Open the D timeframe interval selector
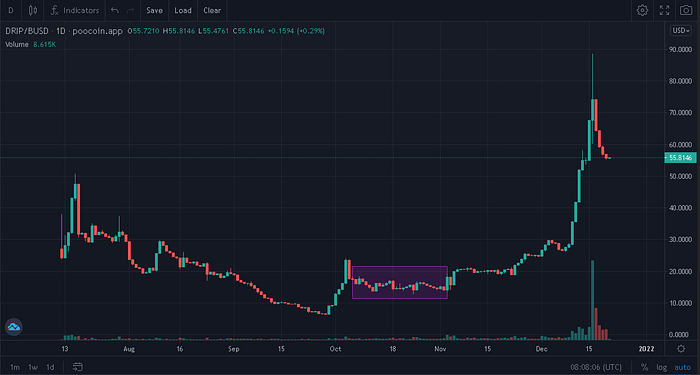This screenshot has width=700, height=375. [x=11, y=10]
